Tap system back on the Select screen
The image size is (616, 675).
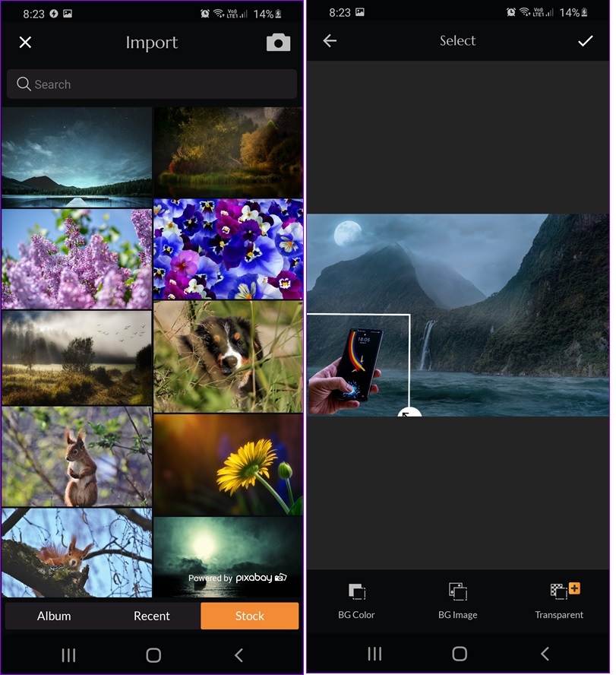(545, 654)
